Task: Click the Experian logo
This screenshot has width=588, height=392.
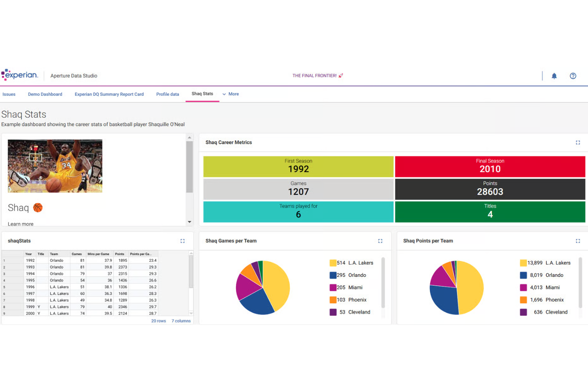Action: pos(19,75)
